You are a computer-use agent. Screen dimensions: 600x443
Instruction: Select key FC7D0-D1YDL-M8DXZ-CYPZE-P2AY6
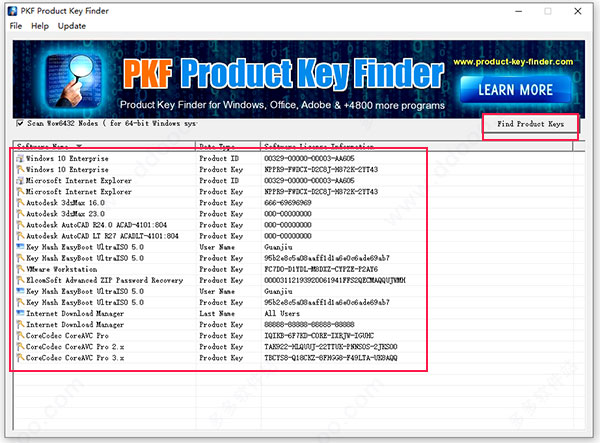click(321, 269)
